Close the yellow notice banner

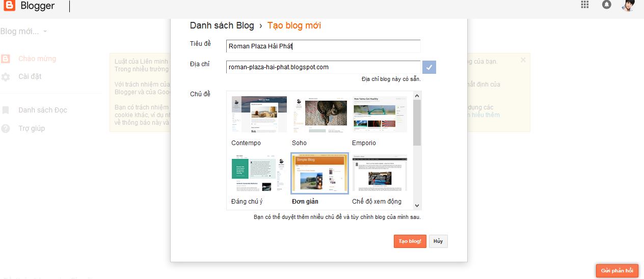pos(523,60)
